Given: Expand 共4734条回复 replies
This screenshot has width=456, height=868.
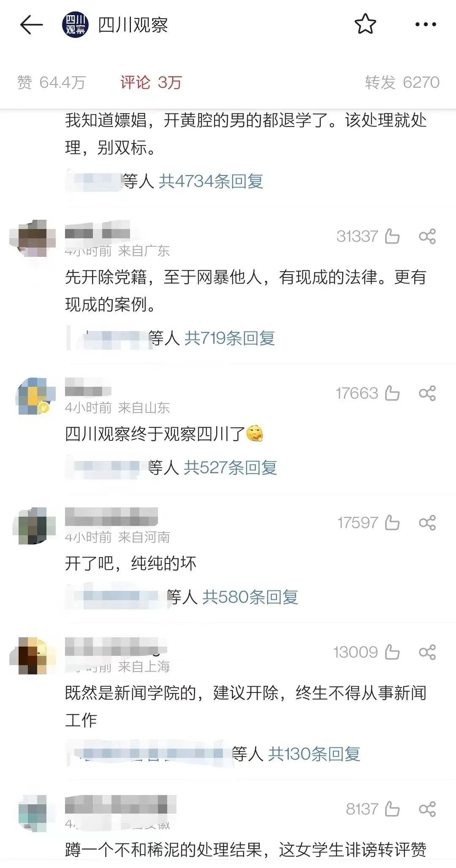Looking at the screenshot, I should pos(211,181).
